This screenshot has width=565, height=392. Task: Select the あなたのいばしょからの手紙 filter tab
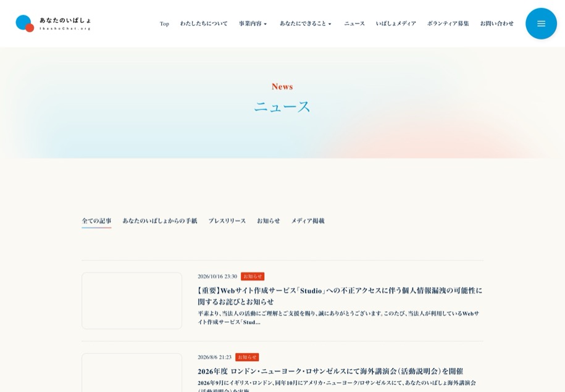click(x=160, y=221)
